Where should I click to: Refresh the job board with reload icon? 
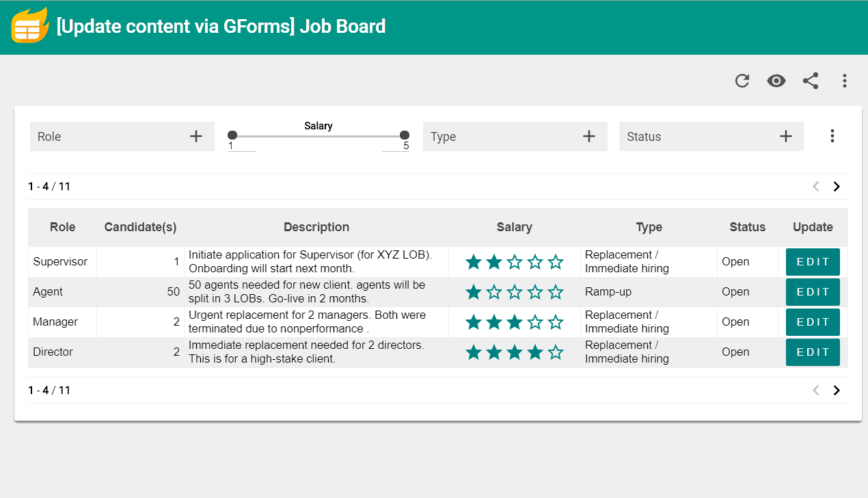coord(742,81)
